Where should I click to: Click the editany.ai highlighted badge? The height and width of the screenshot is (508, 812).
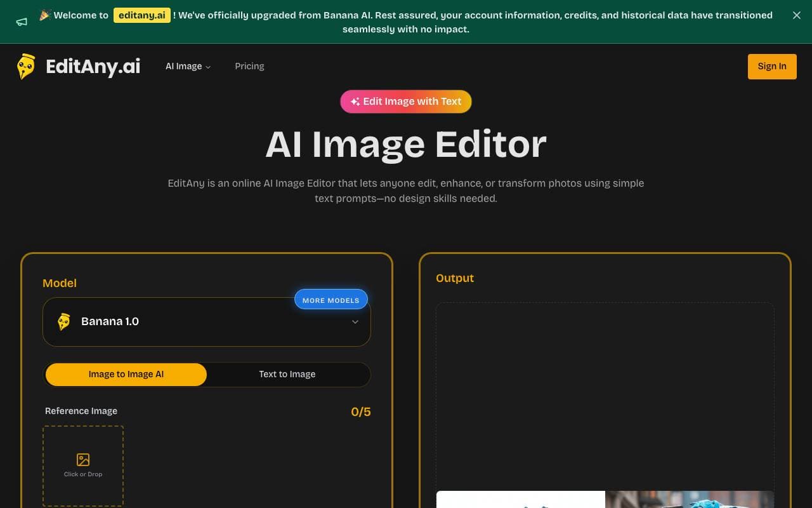(x=142, y=15)
